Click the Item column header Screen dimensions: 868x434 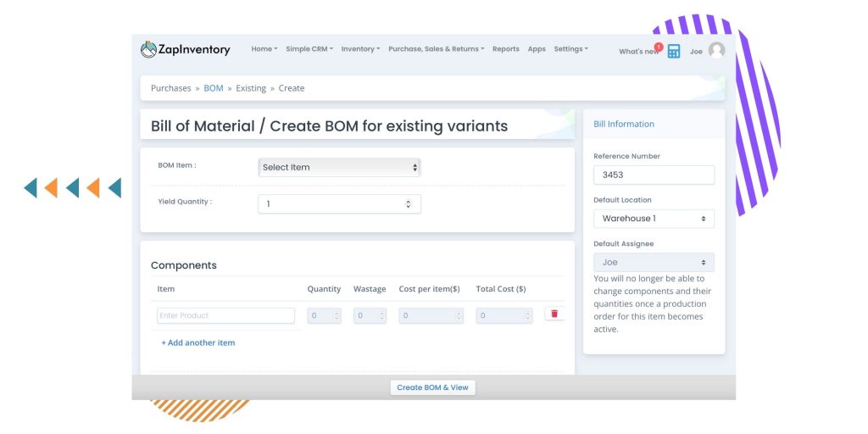(x=166, y=289)
